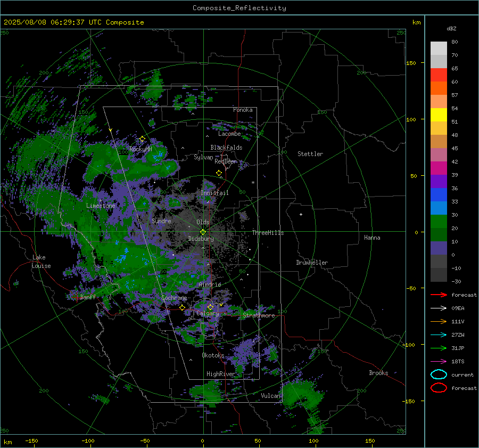Screen dimensions: 479x448
Task: Click the km unit label at top right
Action: click(x=416, y=22)
